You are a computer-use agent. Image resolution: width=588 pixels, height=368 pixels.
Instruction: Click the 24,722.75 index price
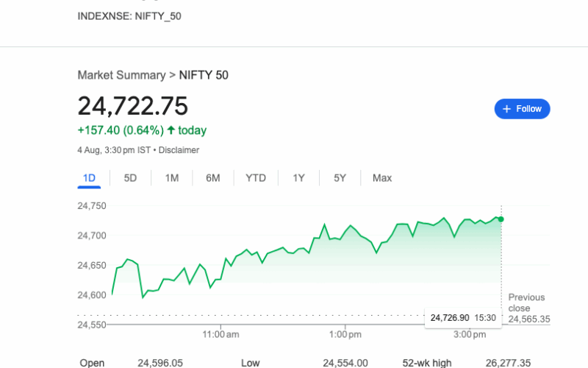(x=133, y=107)
